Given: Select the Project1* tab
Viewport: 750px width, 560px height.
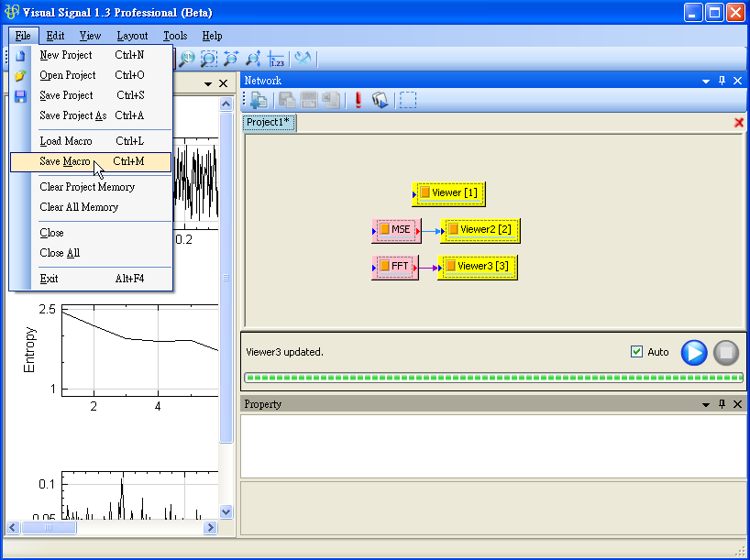Looking at the screenshot, I should click(x=269, y=123).
